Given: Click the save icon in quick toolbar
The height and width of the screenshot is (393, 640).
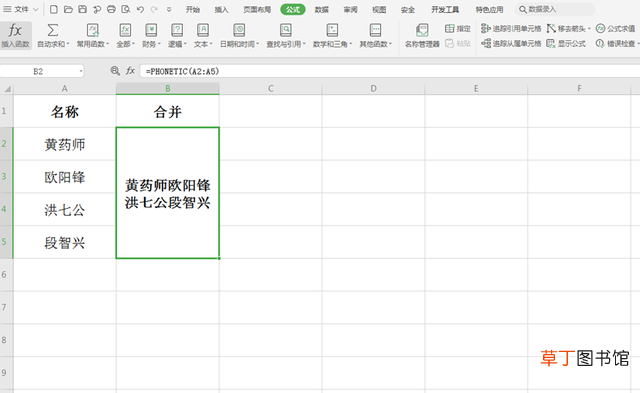Looking at the screenshot, I should 82,9.
